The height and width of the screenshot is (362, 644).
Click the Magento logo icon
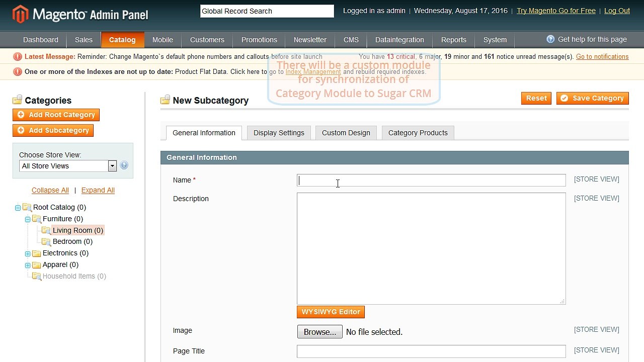21,15
